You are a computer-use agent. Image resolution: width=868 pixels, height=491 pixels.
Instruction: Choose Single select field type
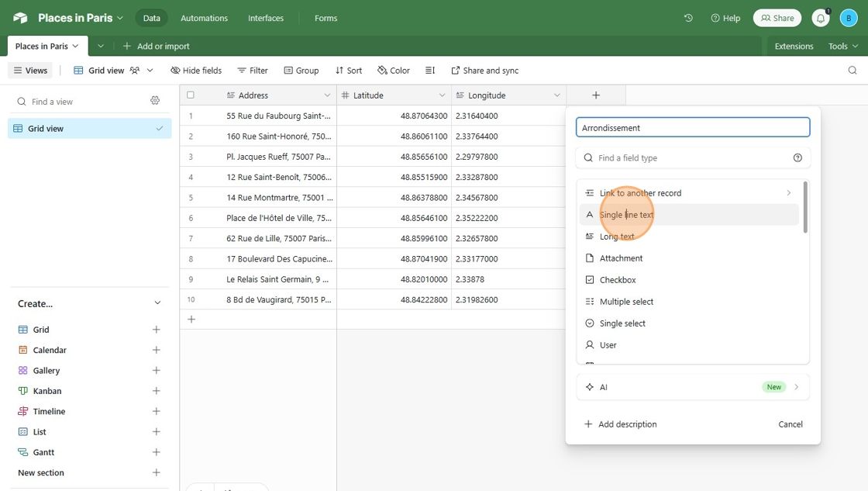point(622,323)
